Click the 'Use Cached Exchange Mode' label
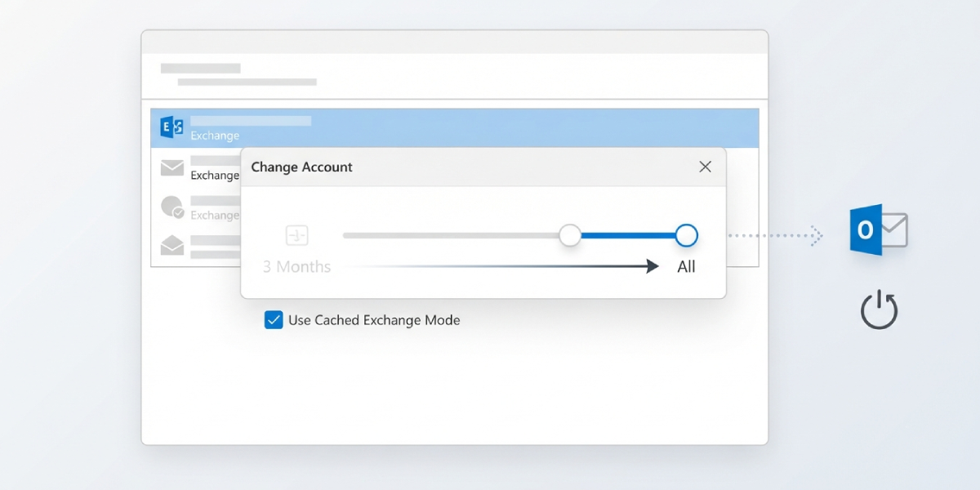980x490 pixels. coord(374,320)
